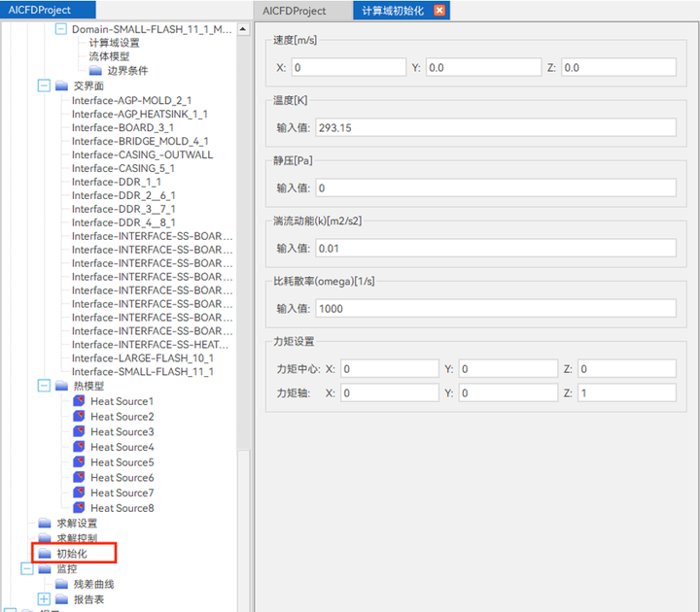Click the 交界面 folder icon

pos(61,85)
